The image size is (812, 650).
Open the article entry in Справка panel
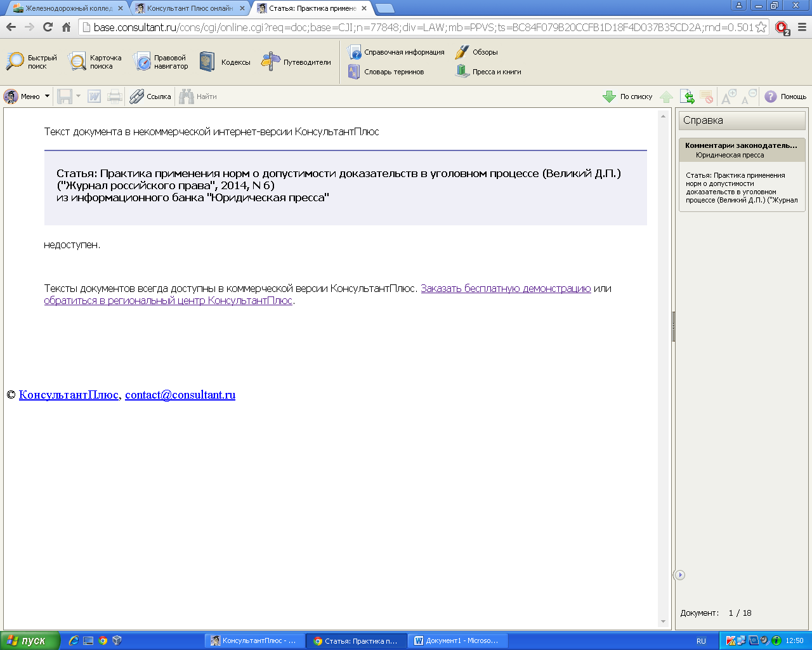(742, 187)
